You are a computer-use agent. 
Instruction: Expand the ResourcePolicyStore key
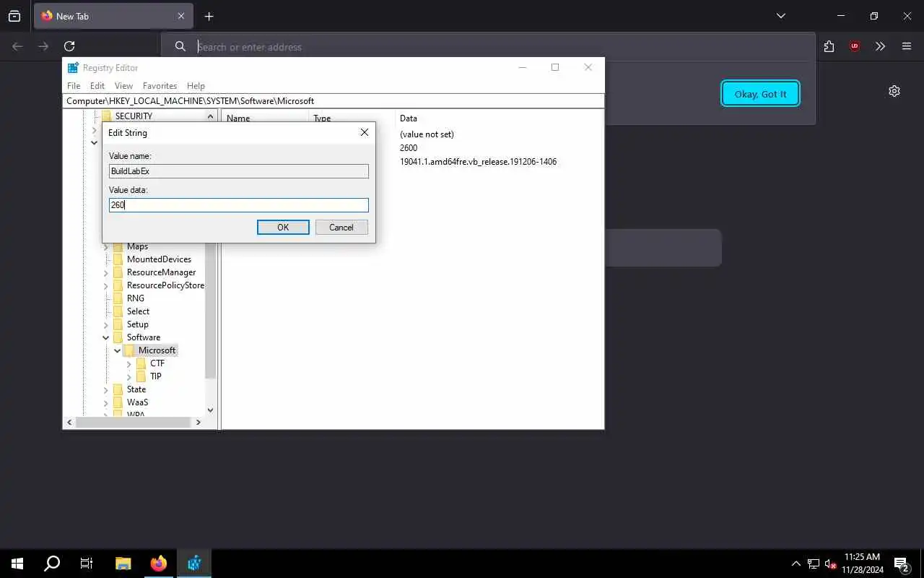(106, 286)
